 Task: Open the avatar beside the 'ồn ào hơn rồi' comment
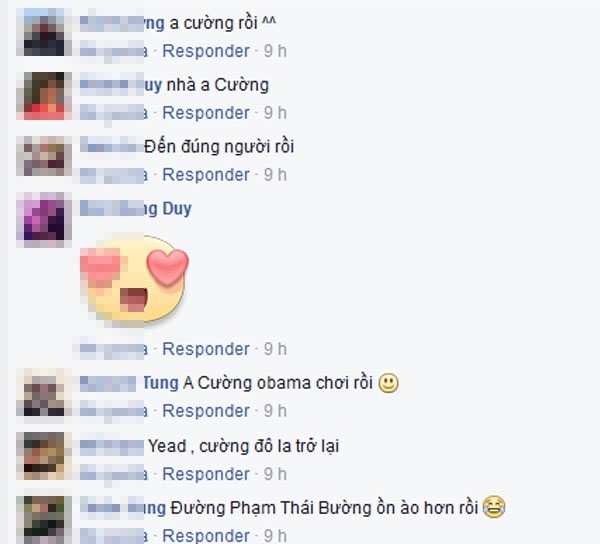(44, 519)
